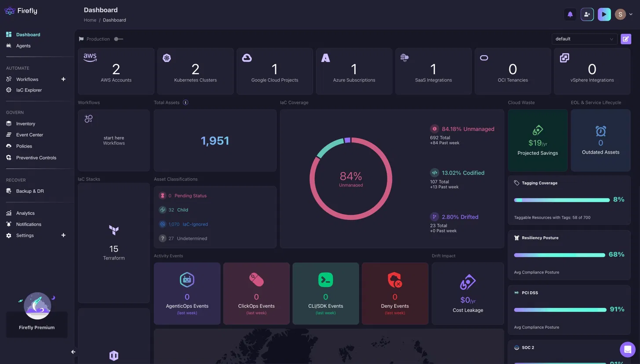Click the 13.02% Codified link
The height and width of the screenshot is (364, 640).
(463, 173)
